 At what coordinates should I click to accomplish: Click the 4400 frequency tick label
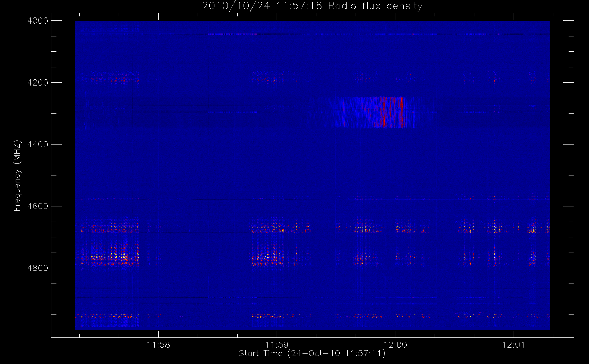tap(38, 145)
